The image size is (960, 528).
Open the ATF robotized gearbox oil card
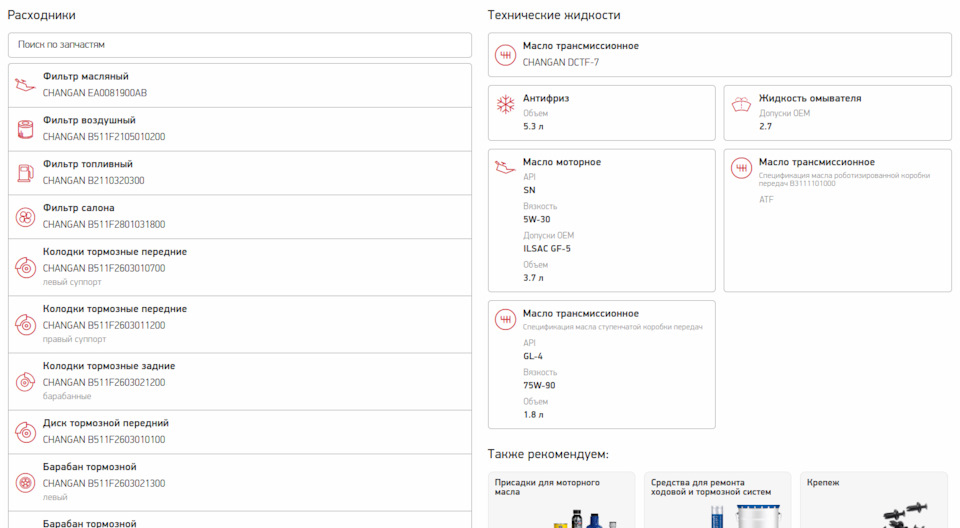pos(837,220)
